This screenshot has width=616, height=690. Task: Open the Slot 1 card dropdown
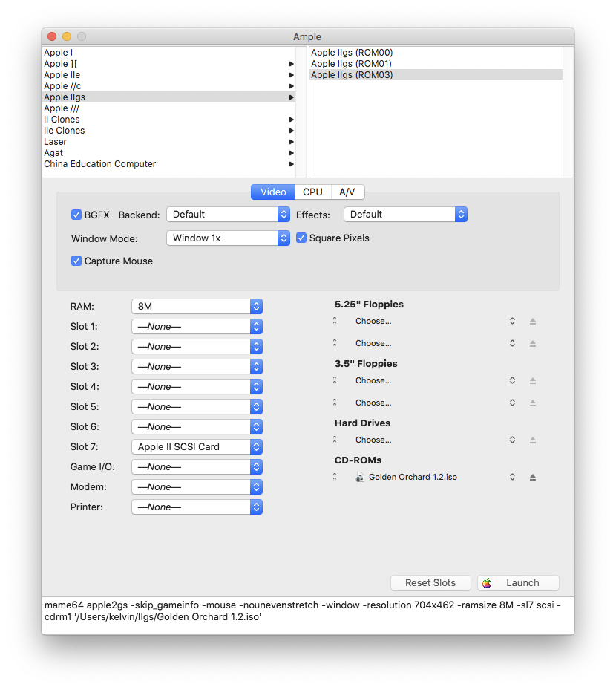click(x=197, y=327)
